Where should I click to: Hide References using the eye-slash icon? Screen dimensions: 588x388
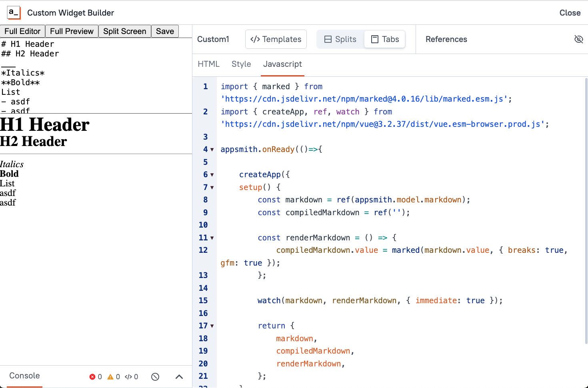click(x=579, y=39)
